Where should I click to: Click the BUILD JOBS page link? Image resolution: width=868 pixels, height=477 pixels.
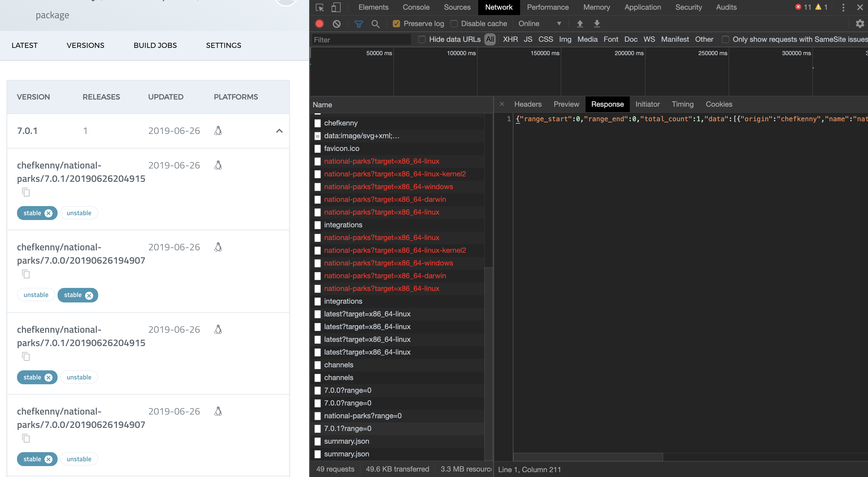coord(155,45)
